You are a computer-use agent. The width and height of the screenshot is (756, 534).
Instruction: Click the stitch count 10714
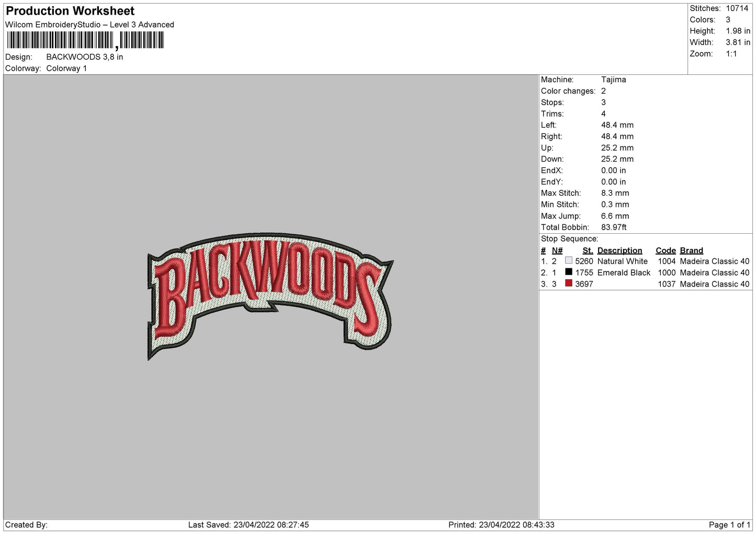(737, 8)
